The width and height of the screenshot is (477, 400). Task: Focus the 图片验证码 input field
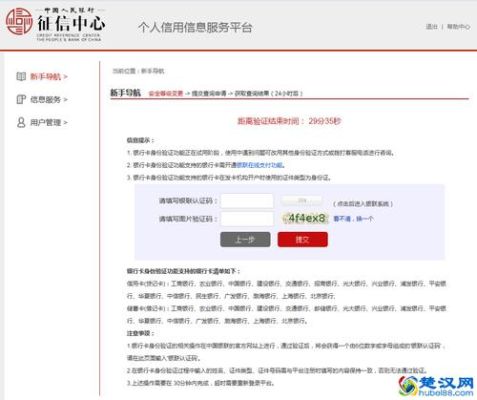coord(247,219)
